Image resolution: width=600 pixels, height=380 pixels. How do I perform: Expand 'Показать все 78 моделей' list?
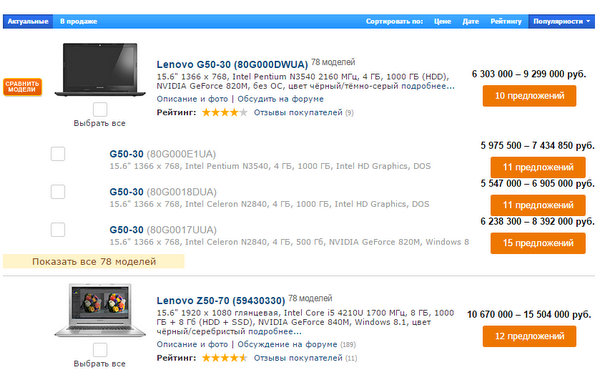pyautogui.click(x=94, y=261)
